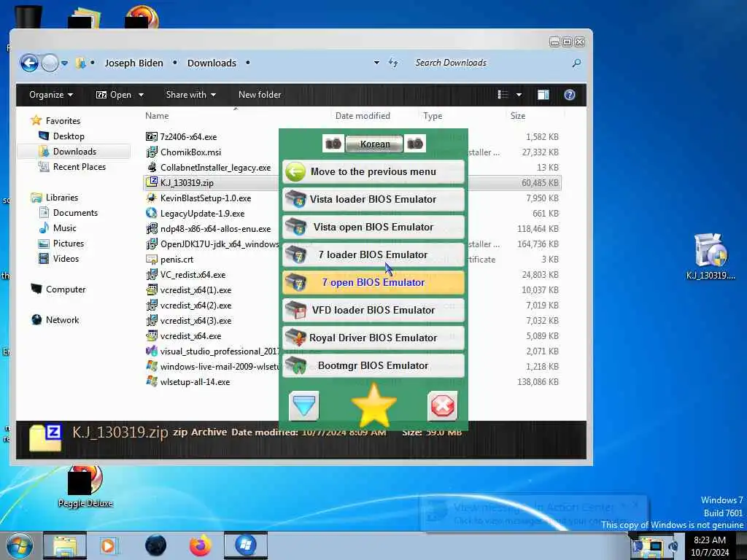Click right camera icon beside Korean

415,144
